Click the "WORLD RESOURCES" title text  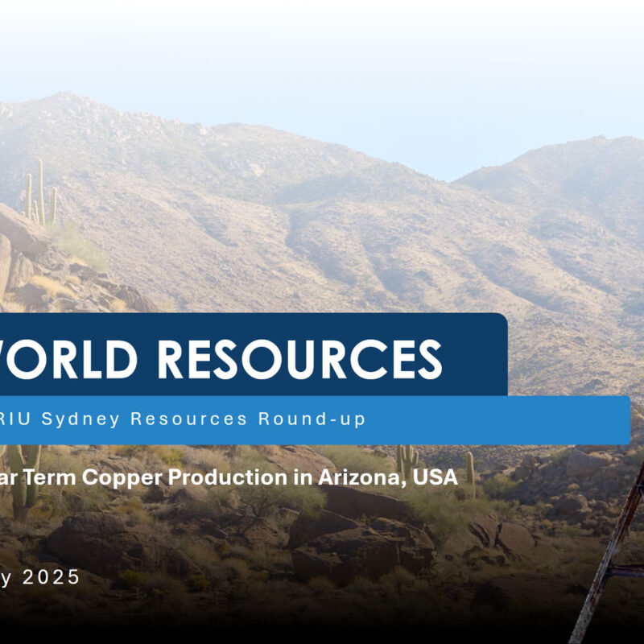coord(221,359)
